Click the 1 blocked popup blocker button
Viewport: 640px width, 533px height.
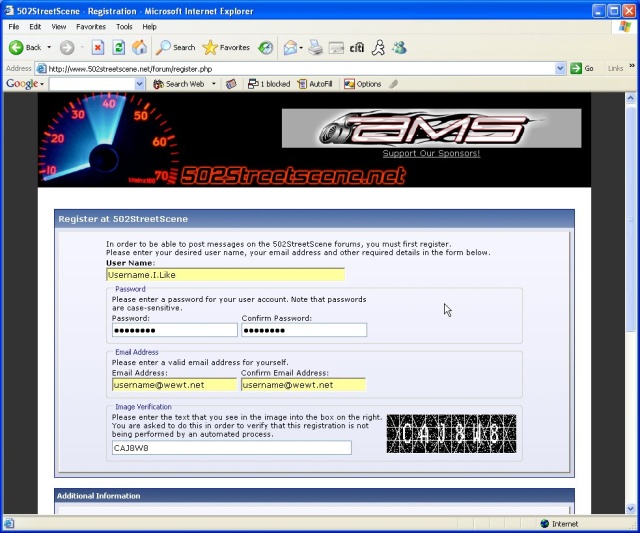(269, 84)
